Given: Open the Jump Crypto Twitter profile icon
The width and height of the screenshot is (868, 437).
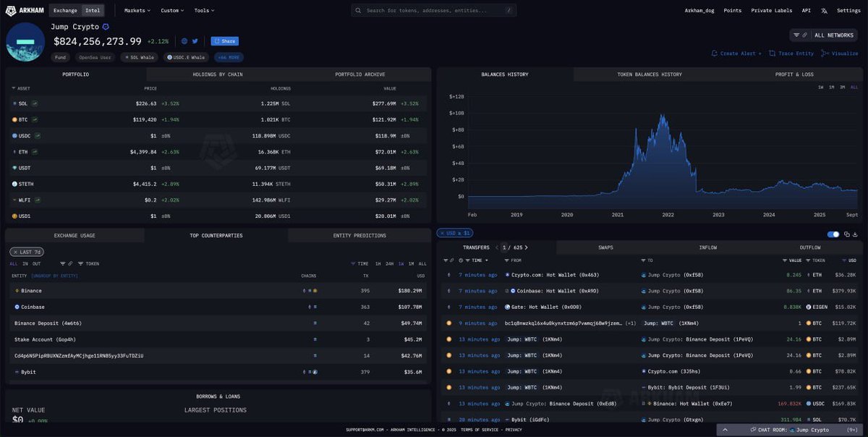Looking at the screenshot, I should click(195, 41).
